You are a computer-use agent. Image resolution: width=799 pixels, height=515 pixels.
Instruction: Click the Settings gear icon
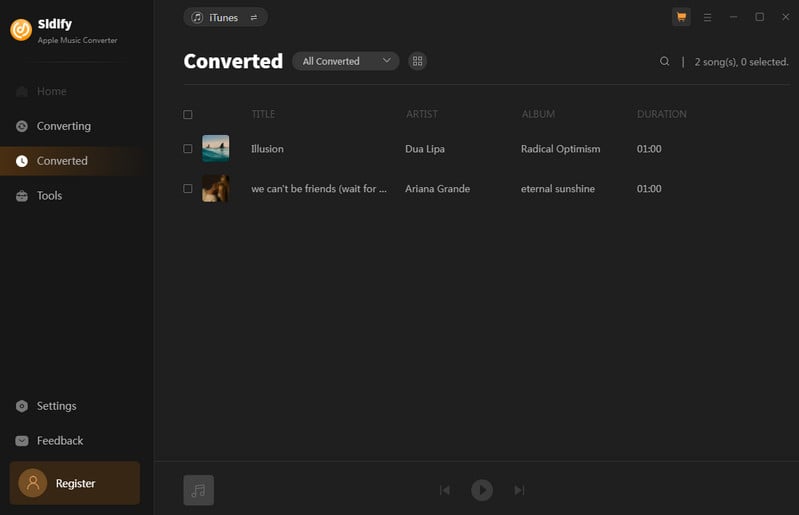(x=22, y=406)
